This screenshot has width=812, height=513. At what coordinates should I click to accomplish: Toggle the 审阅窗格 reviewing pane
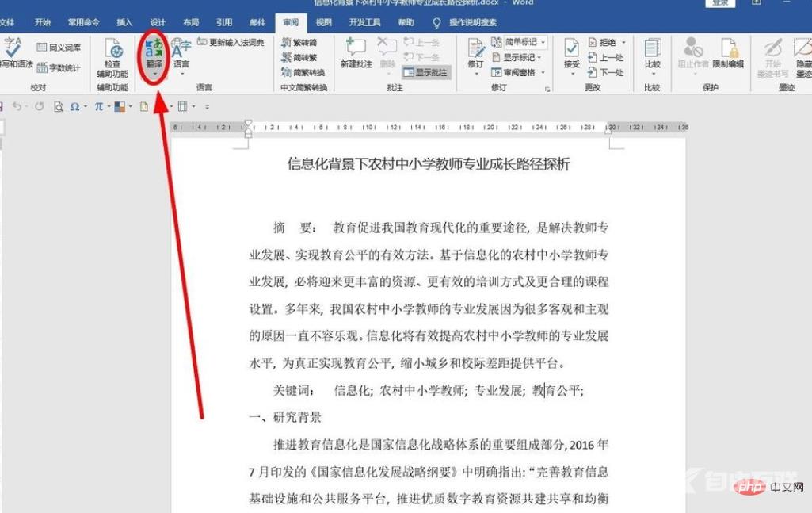[x=519, y=72]
